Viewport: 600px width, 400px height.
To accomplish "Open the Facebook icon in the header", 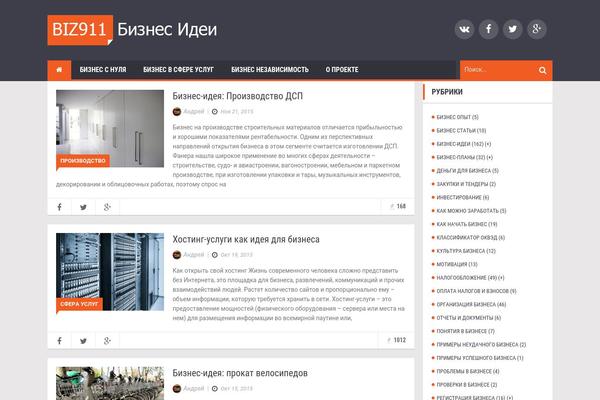I will (488, 29).
